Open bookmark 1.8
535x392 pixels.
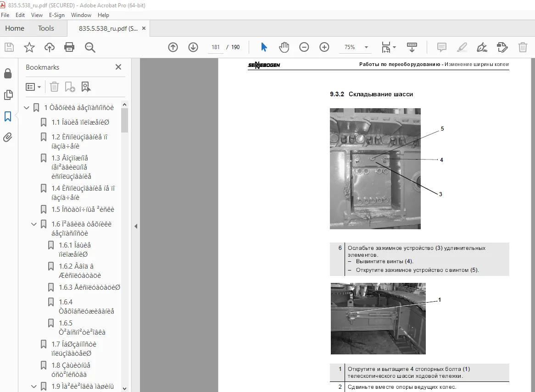(71, 370)
